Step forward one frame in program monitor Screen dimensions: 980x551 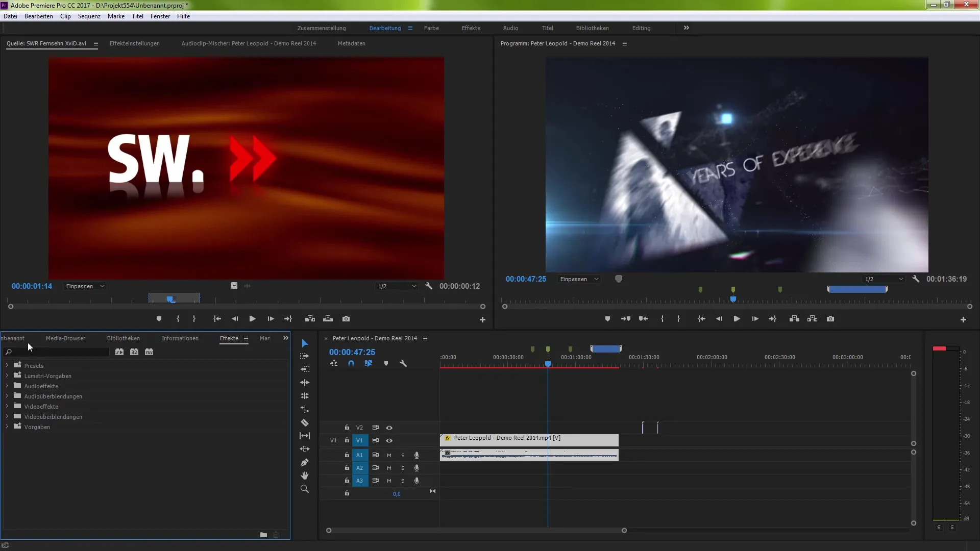point(755,319)
